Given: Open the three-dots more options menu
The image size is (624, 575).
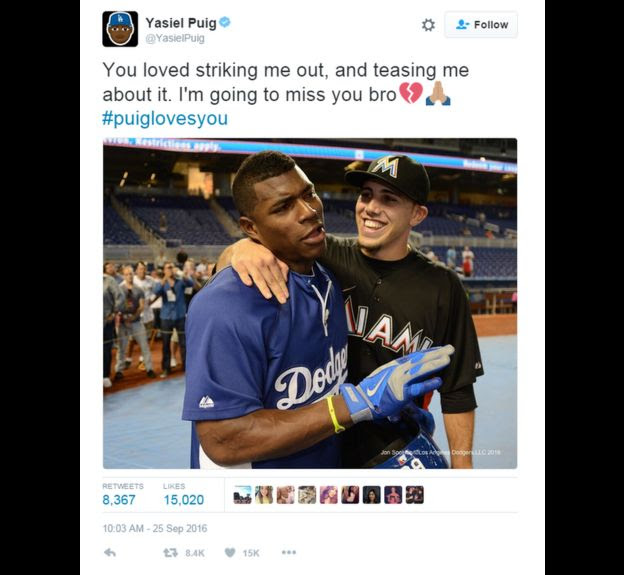Looking at the screenshot, I should coord(289,552).
